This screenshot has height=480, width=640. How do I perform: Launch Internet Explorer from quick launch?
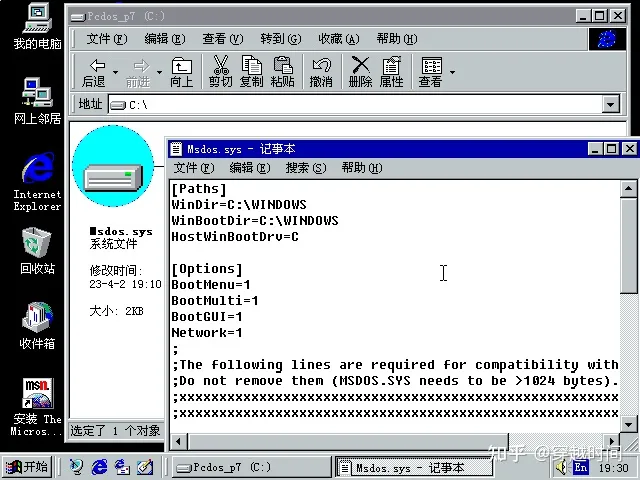pos(99,467)
